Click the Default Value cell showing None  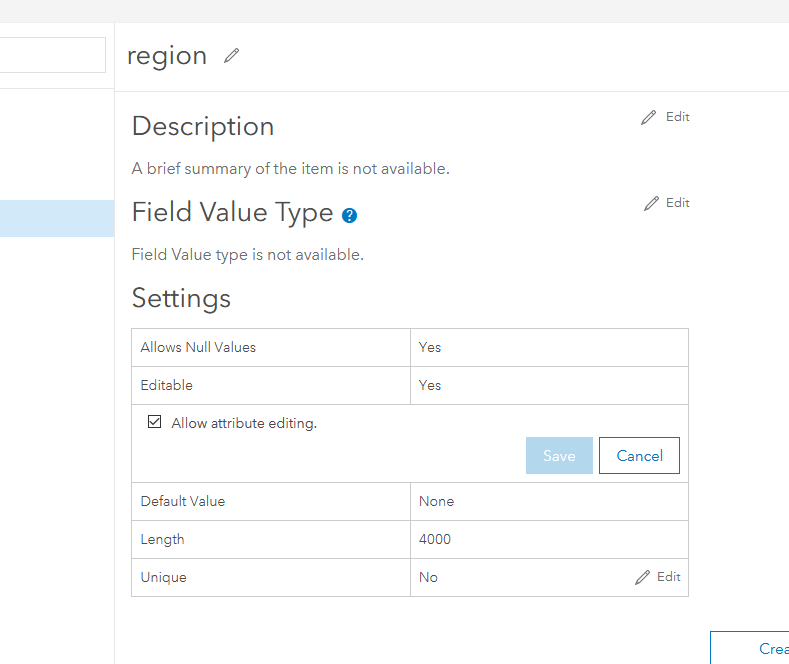coord(436,501)
